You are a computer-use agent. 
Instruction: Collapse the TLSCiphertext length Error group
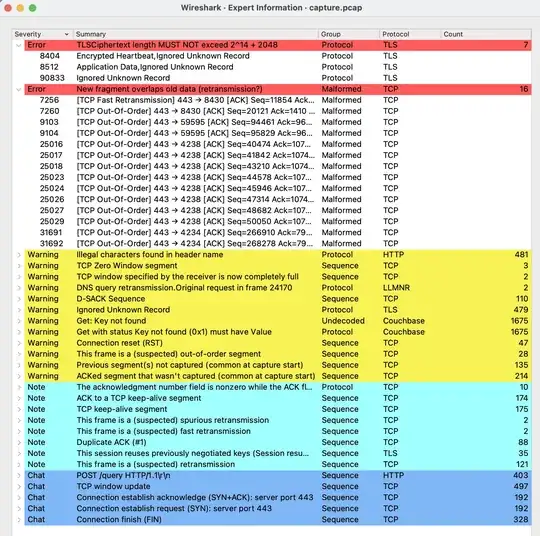19,45
